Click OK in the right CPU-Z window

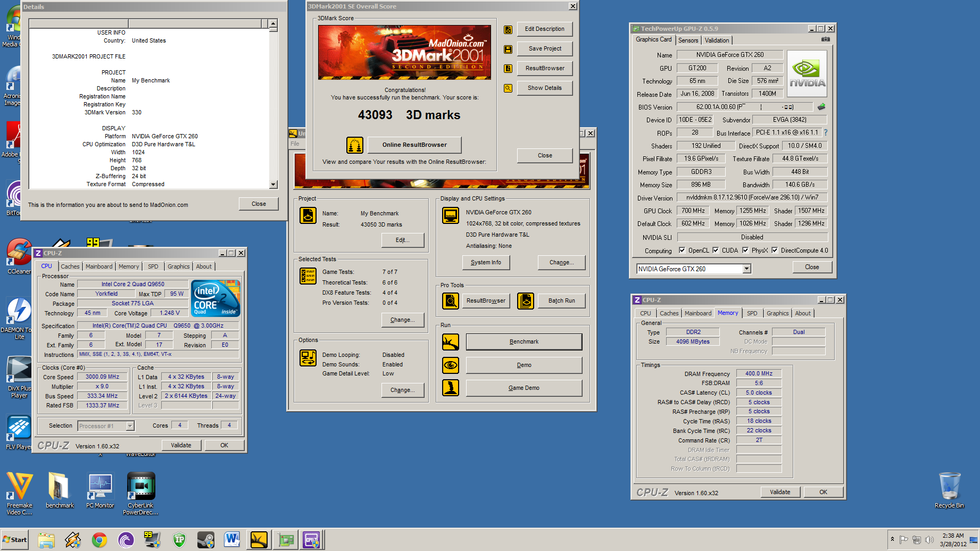(823, 492)
